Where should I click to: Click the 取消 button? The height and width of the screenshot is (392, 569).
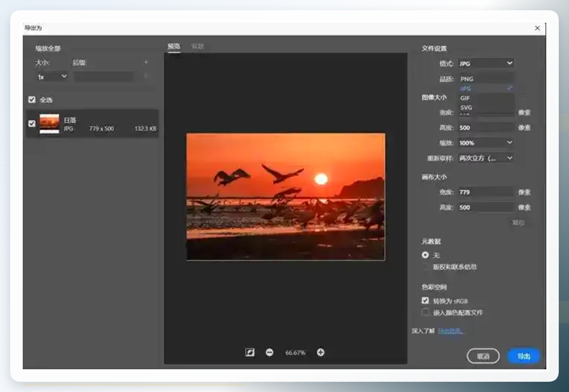pyautogui.click(x=483, y=356)
